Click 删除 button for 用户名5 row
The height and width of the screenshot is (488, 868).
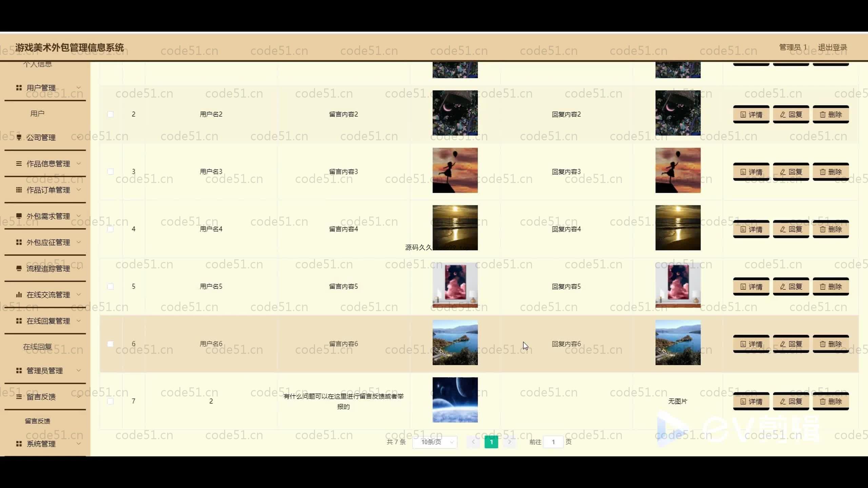tap(831, 287)
